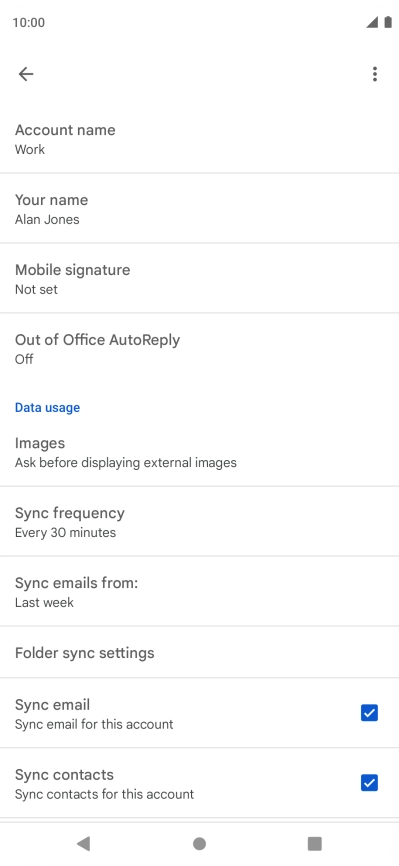Tap 'Sync email for this account' text
Image resolution: width=399 pixels, height=866 pixels.
click(x=94, y=724)
